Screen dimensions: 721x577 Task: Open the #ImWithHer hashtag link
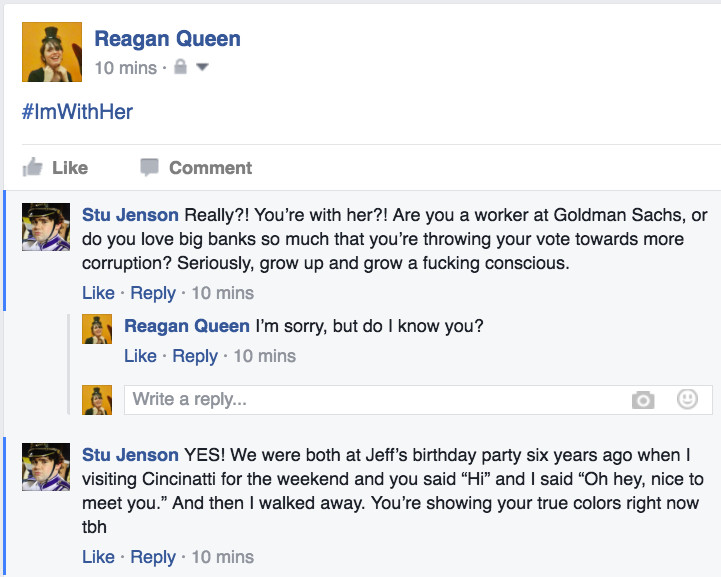pos(77,112)
